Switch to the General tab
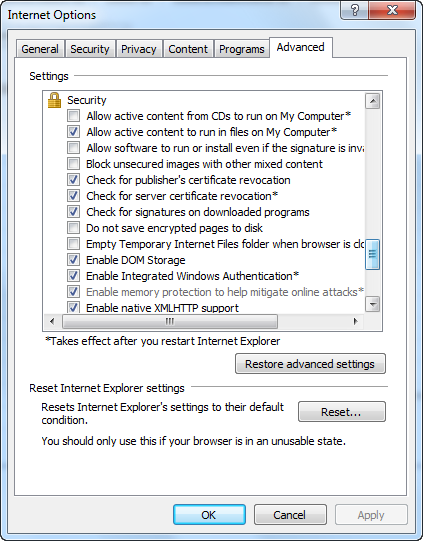Image resolution: width=423 pixels, height=541 pixels. pyautogui.click(x=40, y=49)
